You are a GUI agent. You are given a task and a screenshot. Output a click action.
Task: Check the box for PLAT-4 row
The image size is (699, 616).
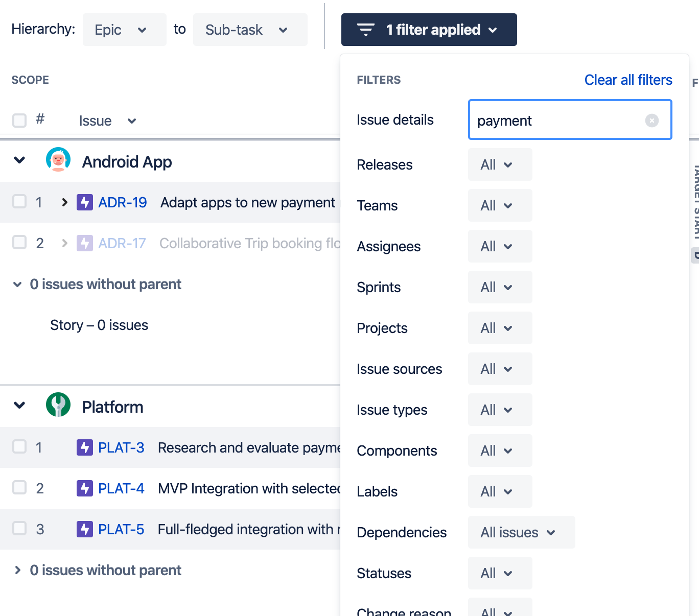click(19, 487)
